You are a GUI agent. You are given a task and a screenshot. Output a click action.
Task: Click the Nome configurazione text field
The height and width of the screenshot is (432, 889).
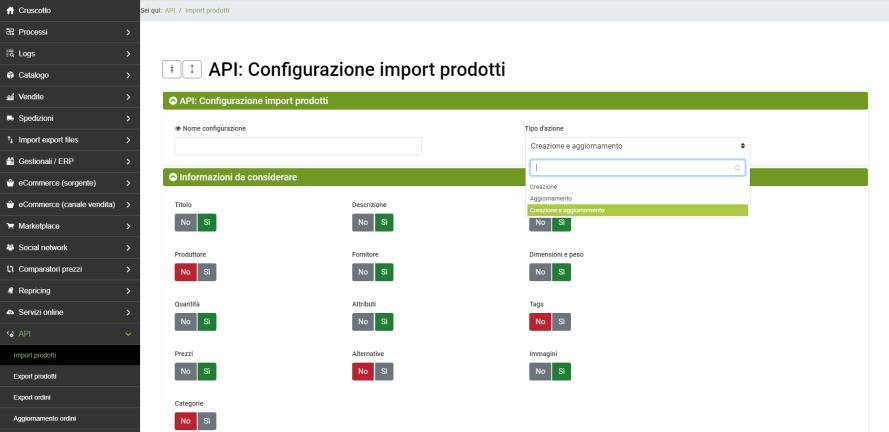pos(298,146)
